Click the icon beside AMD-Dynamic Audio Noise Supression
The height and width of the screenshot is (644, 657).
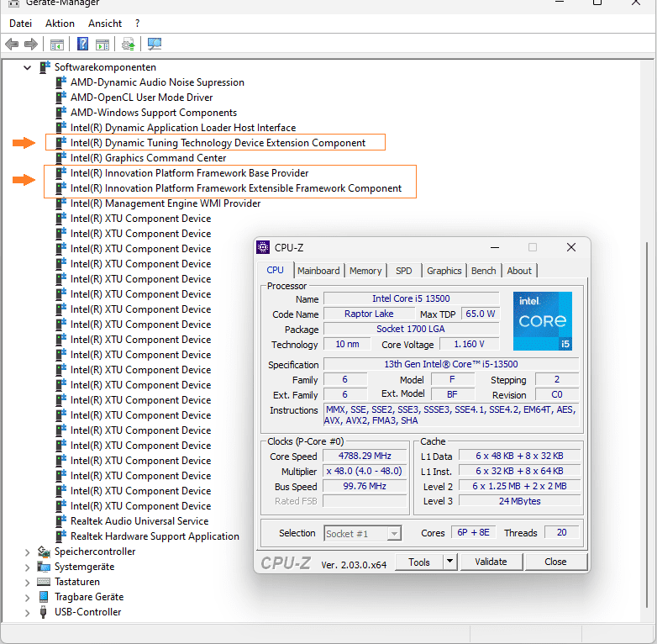(x=61, y=82)
